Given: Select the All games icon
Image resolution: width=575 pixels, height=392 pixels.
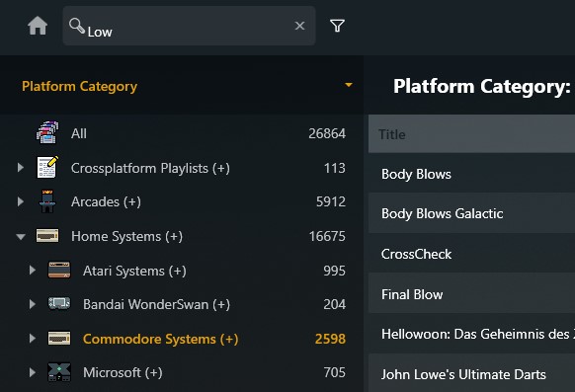Looking at the screenshot, I should [x=47, y=132].
